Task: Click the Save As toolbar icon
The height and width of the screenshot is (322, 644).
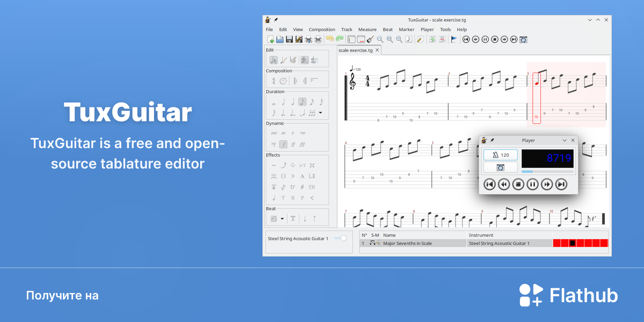Action: point(299,39)
